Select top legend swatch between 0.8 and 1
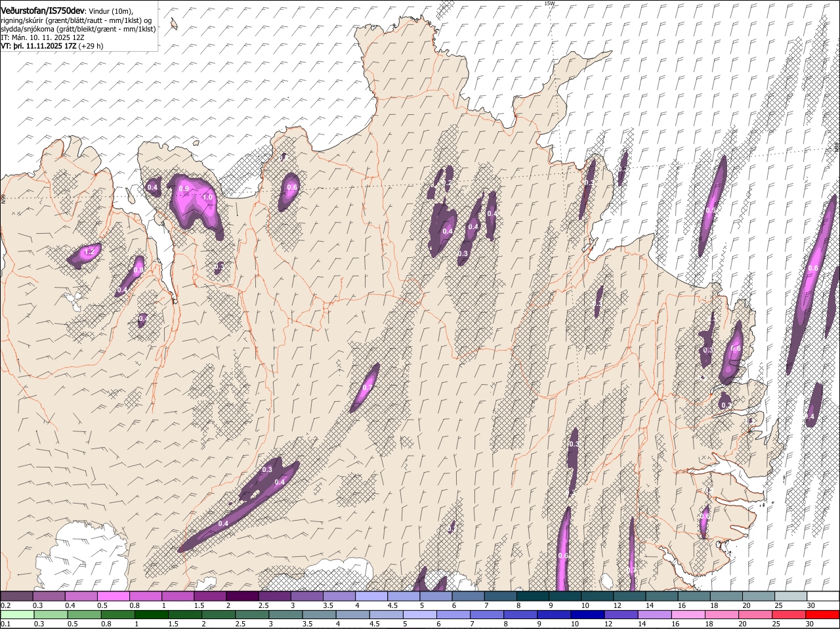 [x=145, y=596]
